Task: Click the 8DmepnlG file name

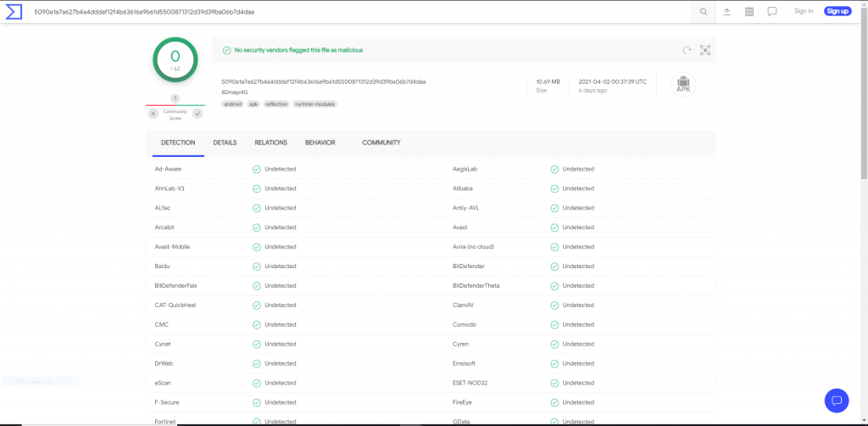Action: point(234,92)
